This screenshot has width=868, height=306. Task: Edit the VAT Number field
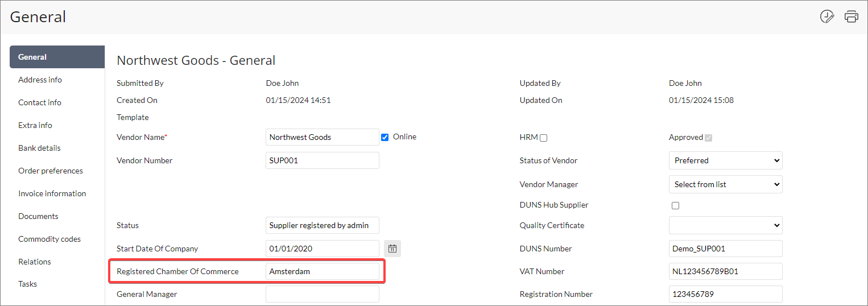point(726,271)
